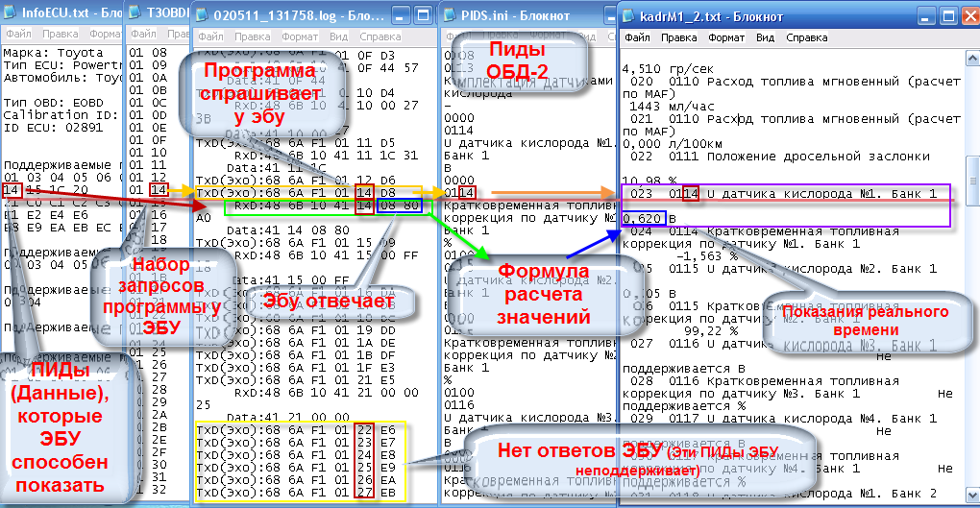This screenshot has width=980, height=508.
Task: Open Вид menu in kadrM1_2.txt window
Action: point(765,38)
